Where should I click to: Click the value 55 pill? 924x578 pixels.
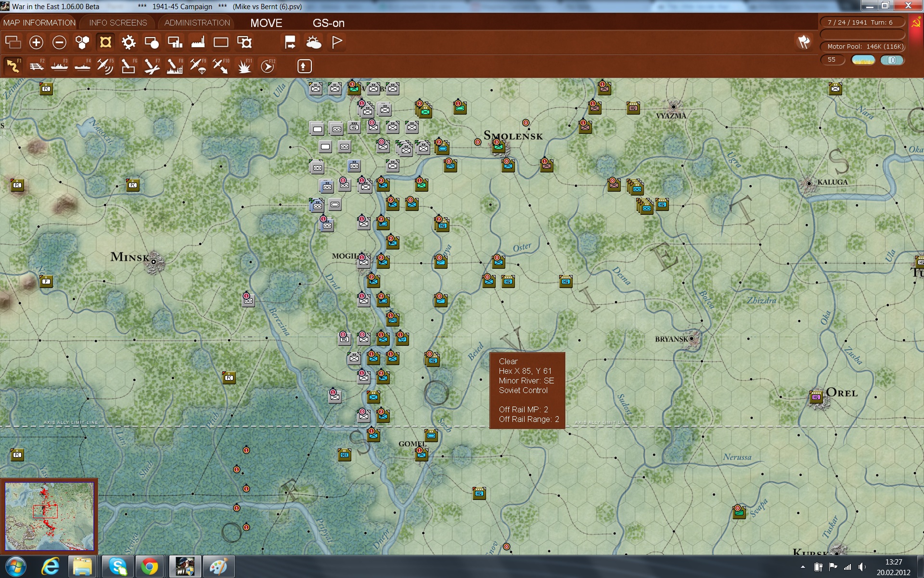[x=833, y=60]
